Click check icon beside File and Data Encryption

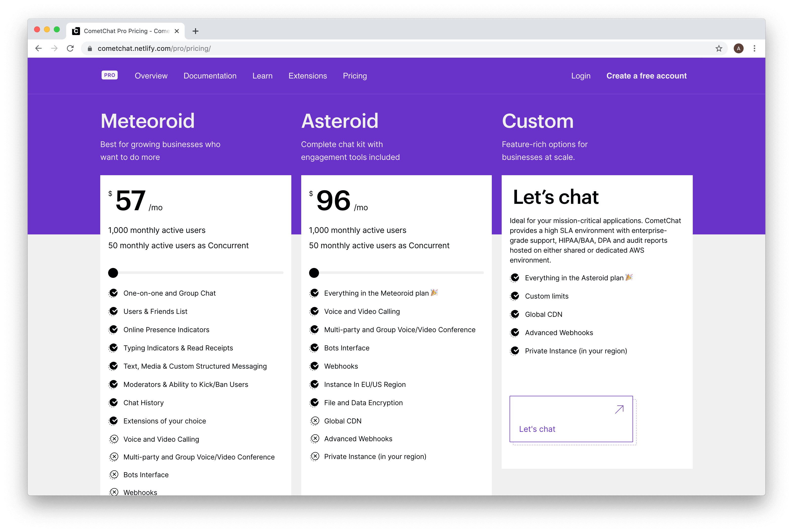314,402
